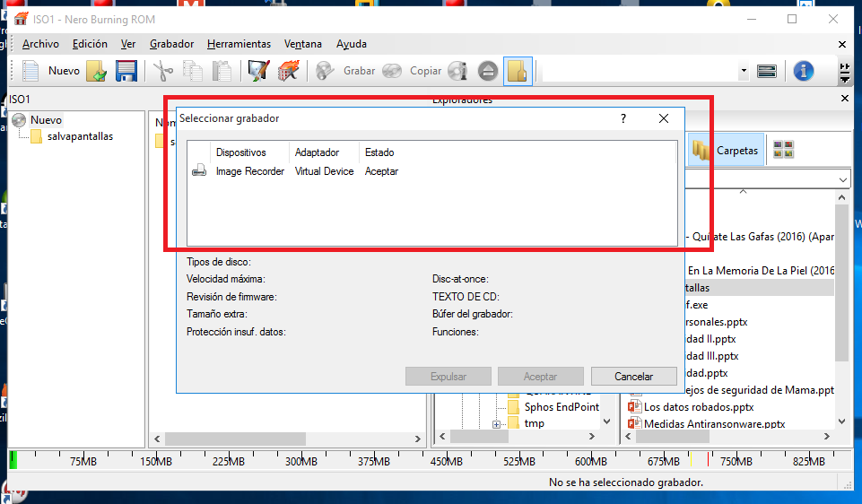Click the Nuevo toolbar label button
This screenshot has height=504, width=862.
point(64,71)
